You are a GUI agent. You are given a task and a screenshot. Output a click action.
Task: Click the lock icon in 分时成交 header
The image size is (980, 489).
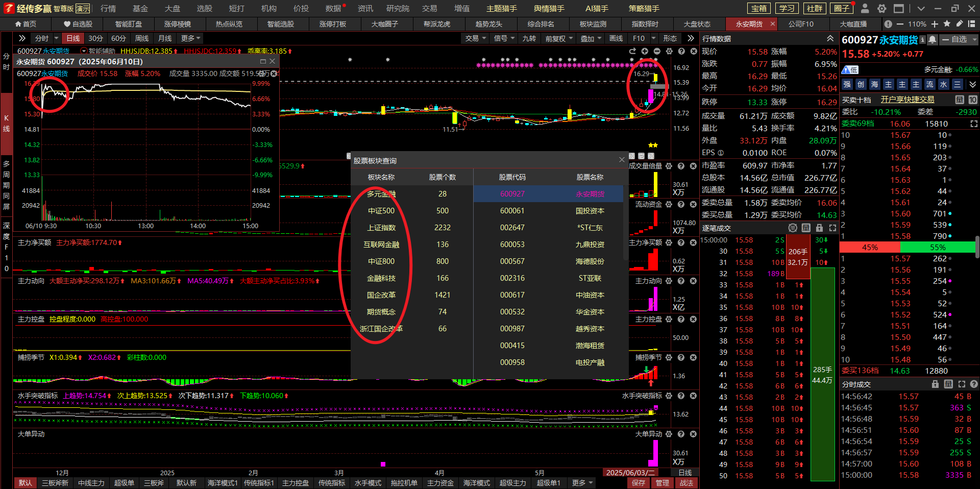pyautogui.click(x=935, y=384)
